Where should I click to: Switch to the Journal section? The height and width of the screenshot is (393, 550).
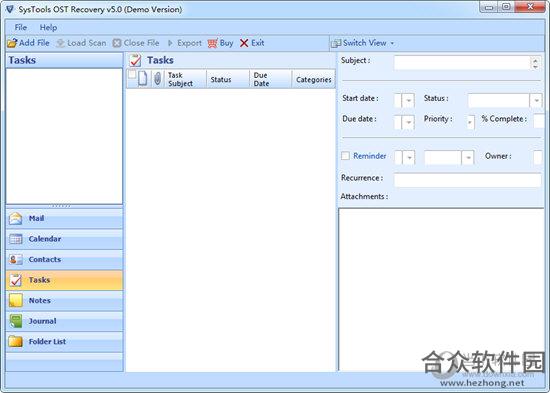(x=64, y=321)
